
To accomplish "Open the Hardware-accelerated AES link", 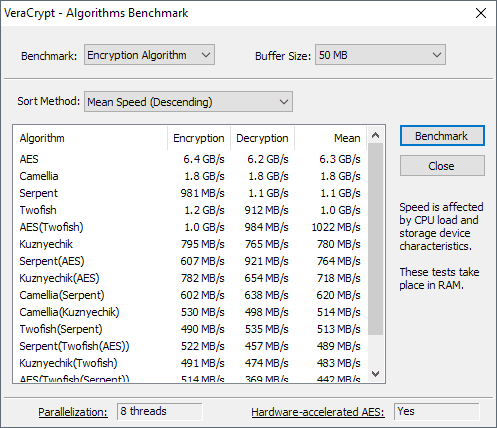I will 318,412.
